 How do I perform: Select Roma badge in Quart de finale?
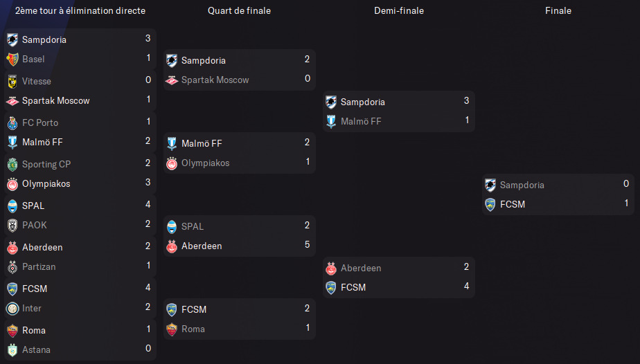[x=172, y=329]
